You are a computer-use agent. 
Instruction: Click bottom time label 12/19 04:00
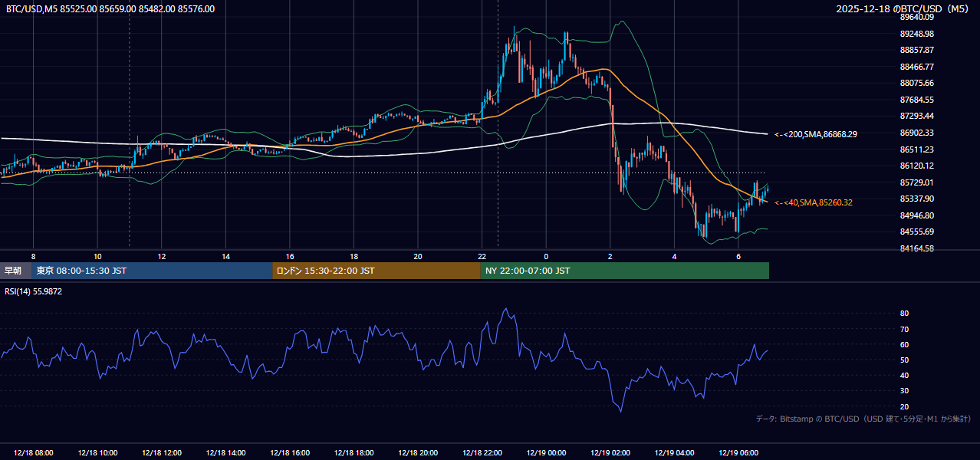tap(673, 452)
